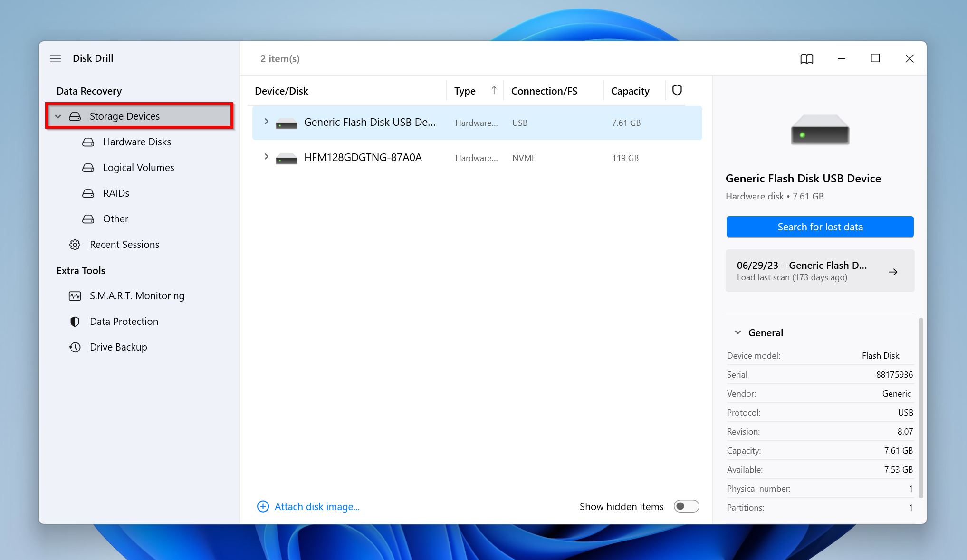
Task: Click Search for lost data button
Action: (x=820, y=227)
